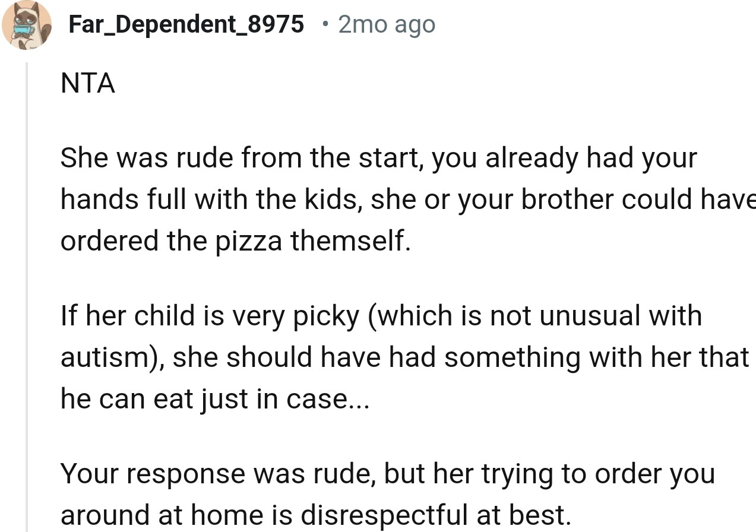756x532 pixels.
Task: Click the 'he can eat just in case...' line
Action: tap(214, 399)
